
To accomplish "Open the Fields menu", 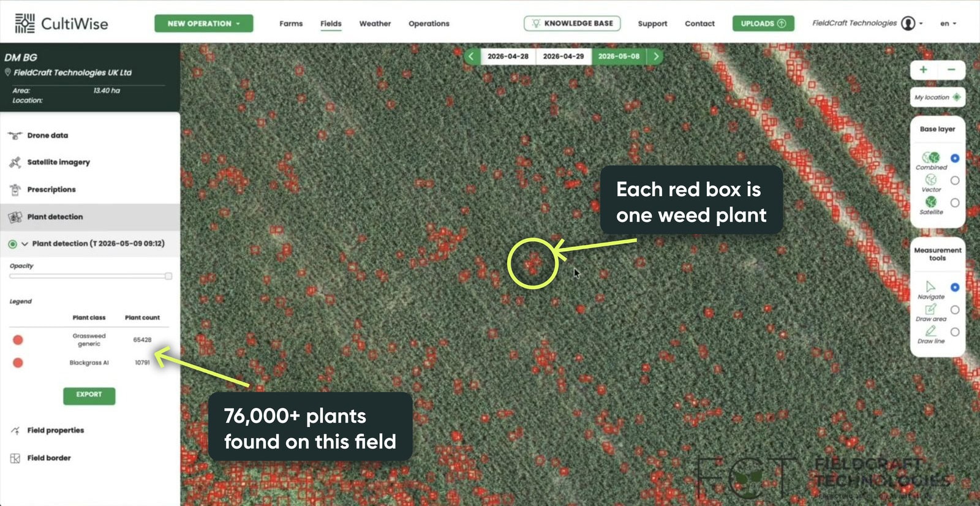I will tap(331, 23).
